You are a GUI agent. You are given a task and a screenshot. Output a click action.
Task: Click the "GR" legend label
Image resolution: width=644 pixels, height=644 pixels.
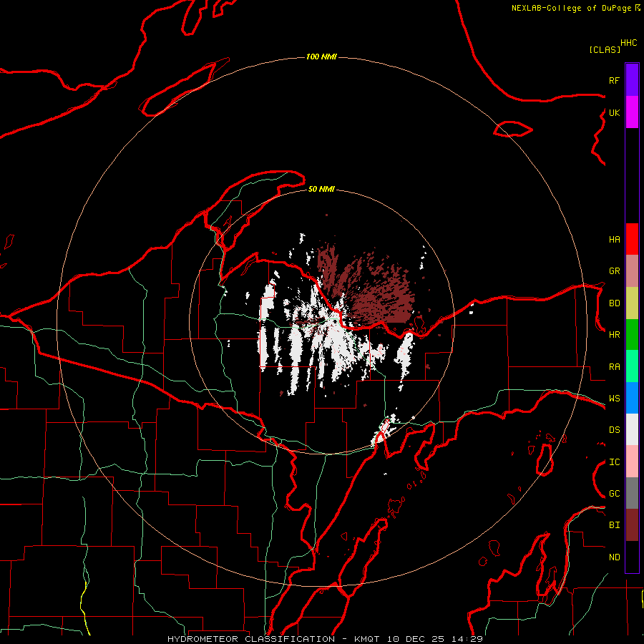coord(614,271)
